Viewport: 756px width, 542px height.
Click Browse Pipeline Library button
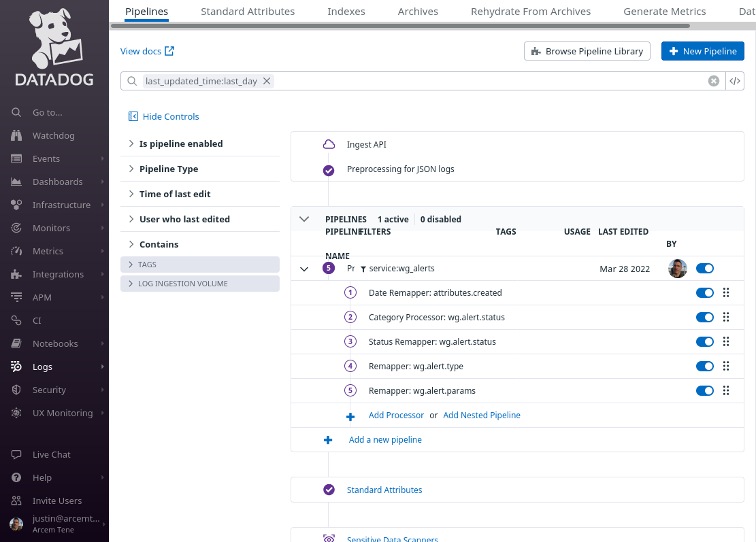click(x=587, y=51)
